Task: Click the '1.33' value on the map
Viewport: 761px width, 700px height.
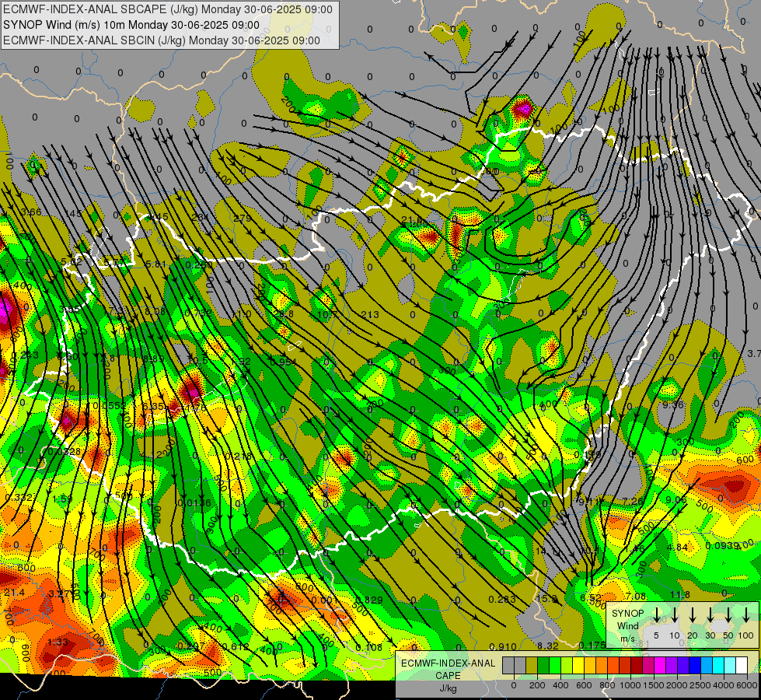Action: point(58,642)
